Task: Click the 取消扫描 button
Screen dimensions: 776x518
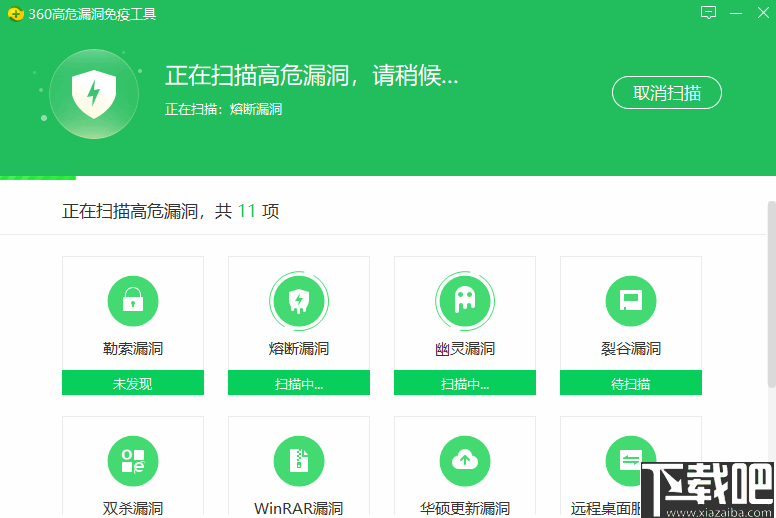Action: (x=667, y=93)
